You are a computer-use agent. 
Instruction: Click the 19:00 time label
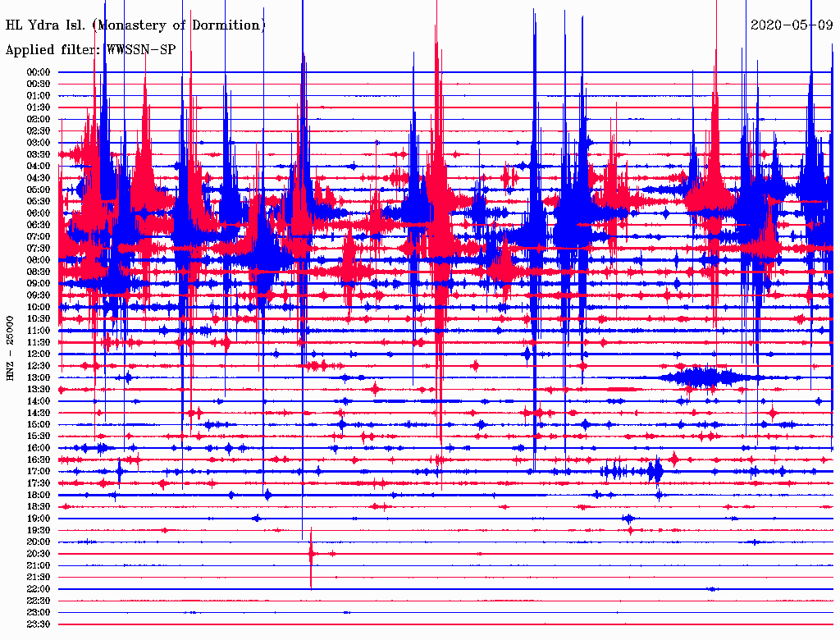(x=39, y=519)
